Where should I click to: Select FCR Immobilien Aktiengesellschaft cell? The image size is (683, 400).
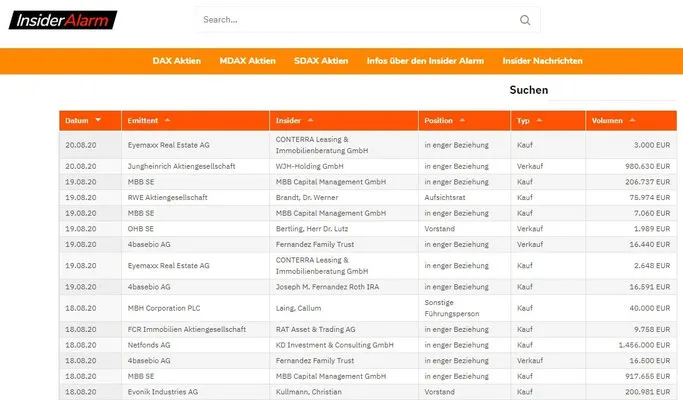click(195, 329)
